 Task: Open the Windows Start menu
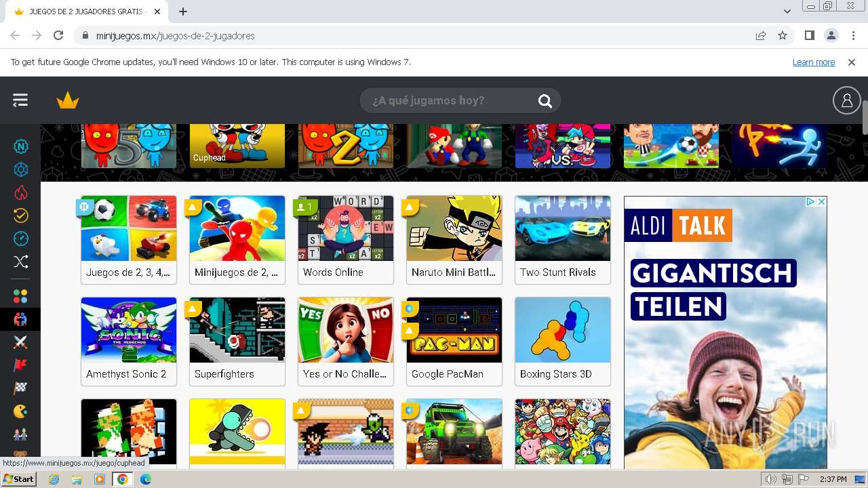(18, 479)
